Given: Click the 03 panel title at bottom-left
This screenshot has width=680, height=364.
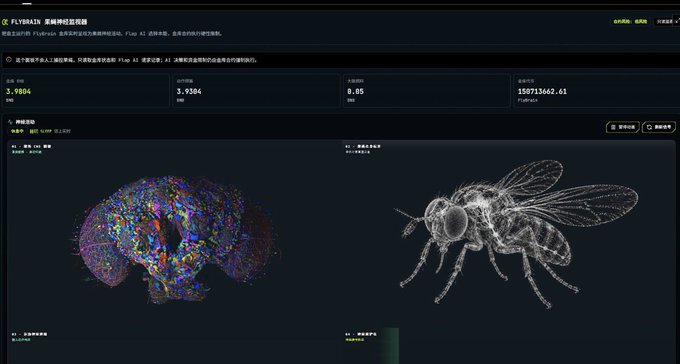Looking at the screenshot, I should pos(29,334).
